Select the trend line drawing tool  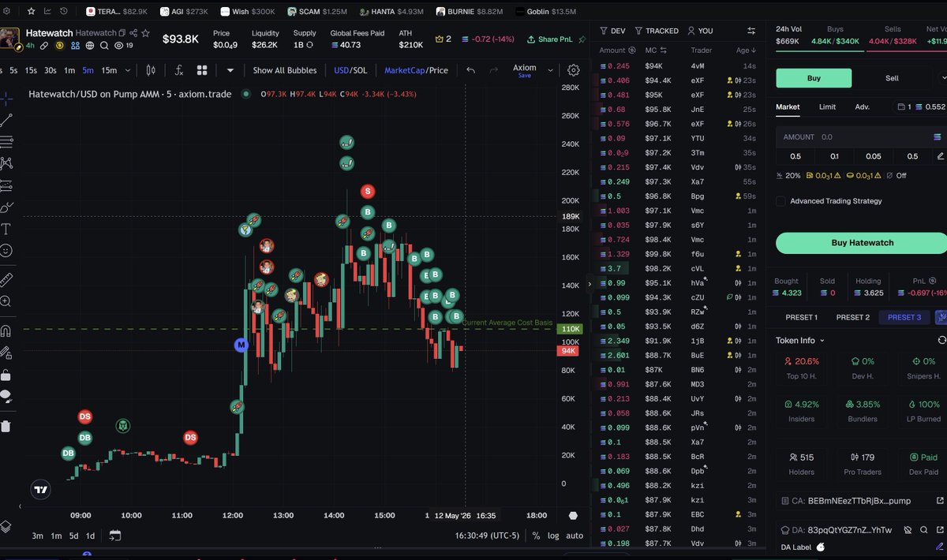pyautogui.click(x=6, y=121)
